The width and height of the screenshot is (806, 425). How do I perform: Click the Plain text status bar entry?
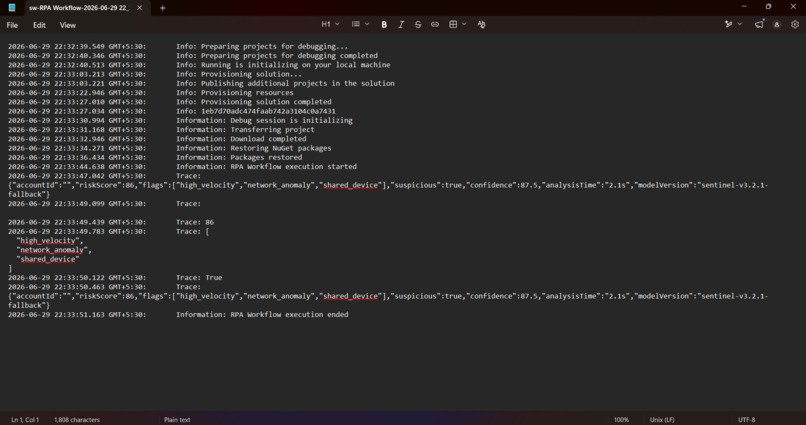[177, 419]
